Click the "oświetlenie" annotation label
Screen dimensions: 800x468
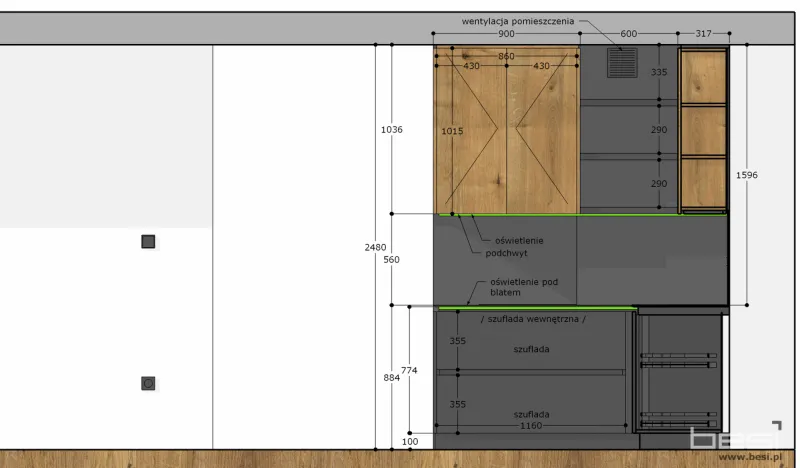click(x=519, y=241)
